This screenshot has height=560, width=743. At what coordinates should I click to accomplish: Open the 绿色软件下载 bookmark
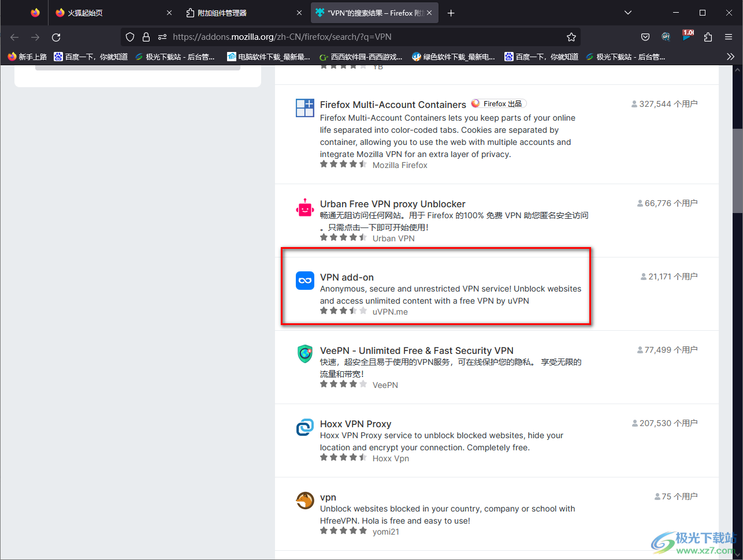pyautogui.click(x=454, y=57)
